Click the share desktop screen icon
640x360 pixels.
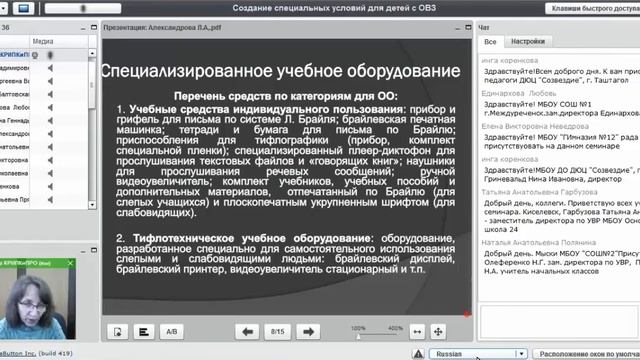click(x=23, y=8)
